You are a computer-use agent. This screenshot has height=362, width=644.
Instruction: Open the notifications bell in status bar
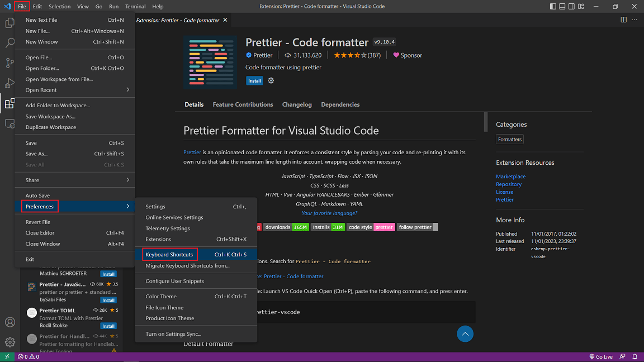(x=635, y=356)
